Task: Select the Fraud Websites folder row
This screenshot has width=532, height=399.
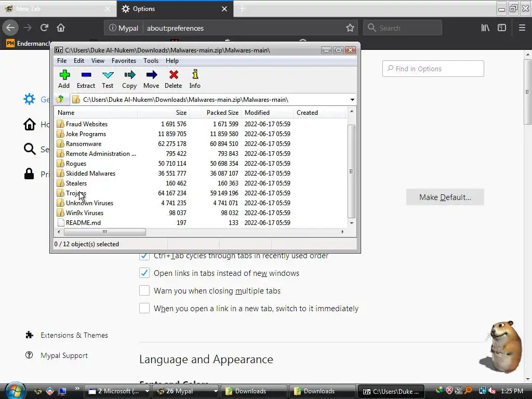Action: click(x=200, y=124)
